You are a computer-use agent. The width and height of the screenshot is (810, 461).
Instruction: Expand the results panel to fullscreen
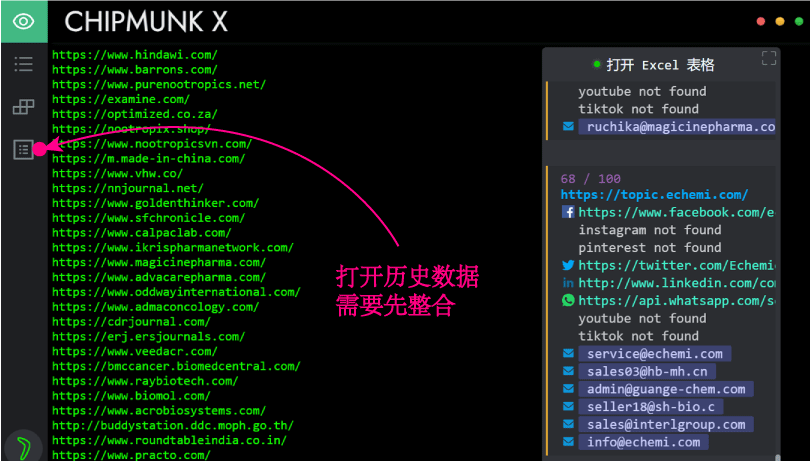pyautogui.click(x=769, y=58)
